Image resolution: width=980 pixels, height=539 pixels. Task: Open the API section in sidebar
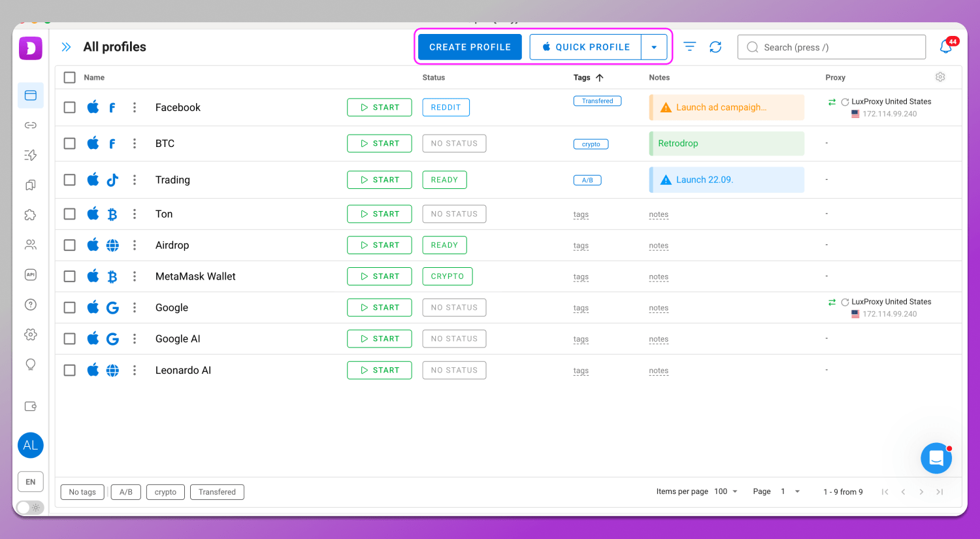coord(31,275)
